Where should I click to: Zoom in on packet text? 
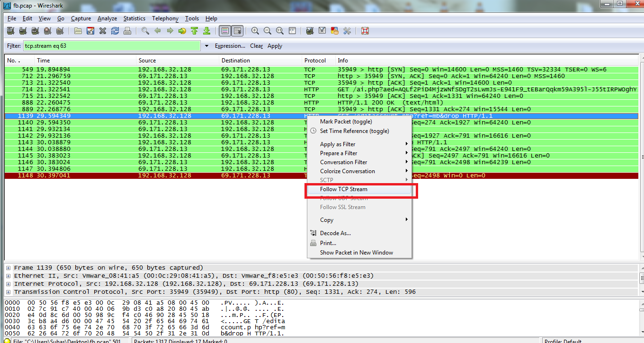(x=255, y=31)
